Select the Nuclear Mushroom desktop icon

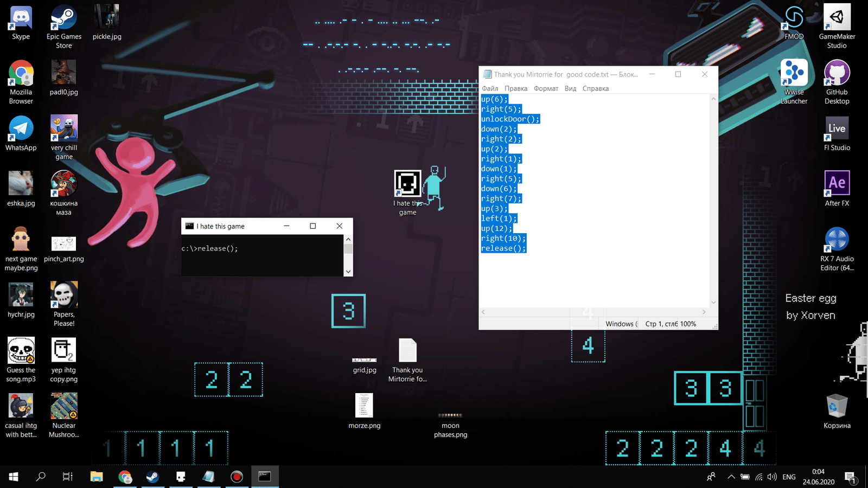64,415
